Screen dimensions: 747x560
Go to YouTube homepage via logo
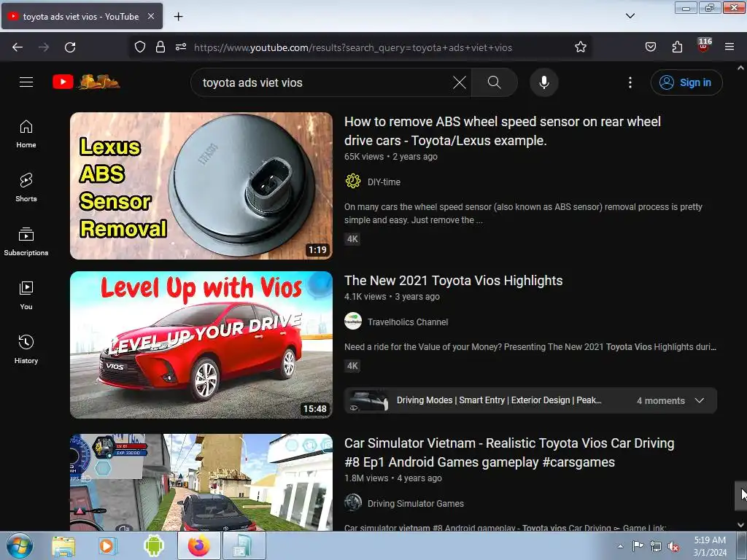86,82
